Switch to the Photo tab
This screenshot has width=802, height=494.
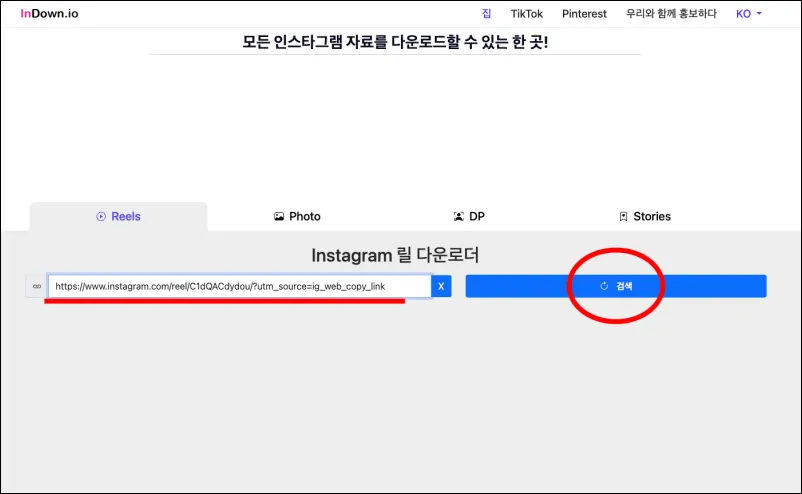point(297,216)
